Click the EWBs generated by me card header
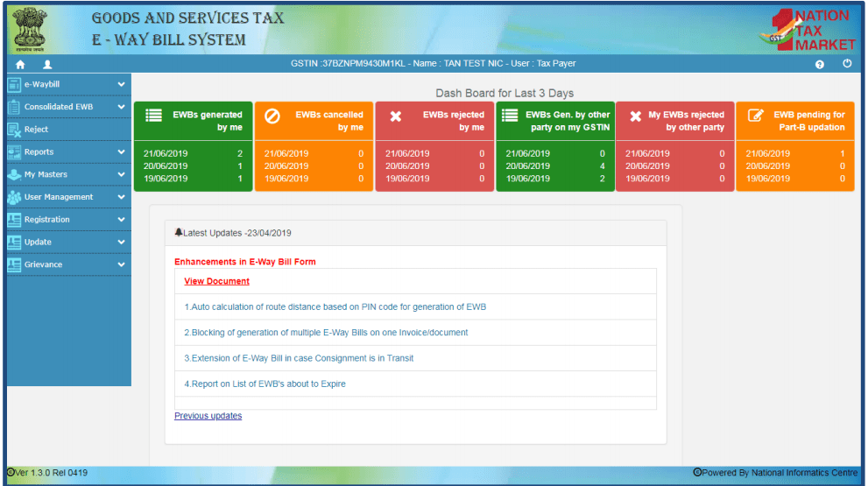Image resolution: width=868 pixels, height=486 pixels. click(x=194, y=121)
